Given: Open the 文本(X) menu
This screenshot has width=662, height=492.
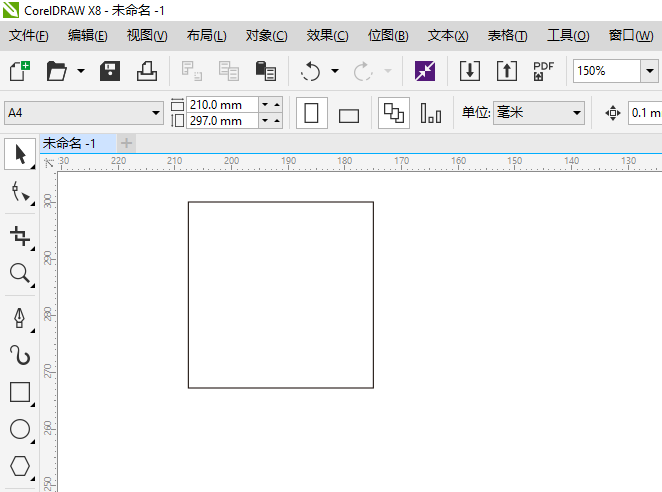Looking at the screenshot, I should pos(448,35).
